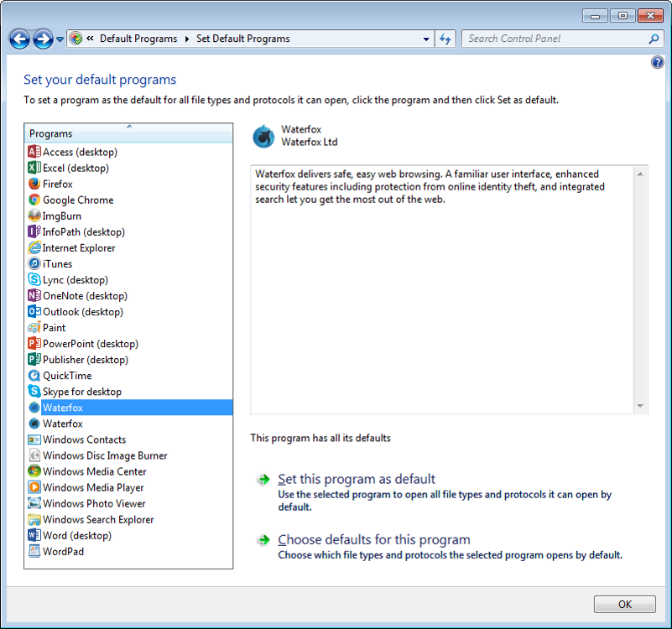
Task: Open the recent pages dropdown arrow
Action: coord(60,39)
